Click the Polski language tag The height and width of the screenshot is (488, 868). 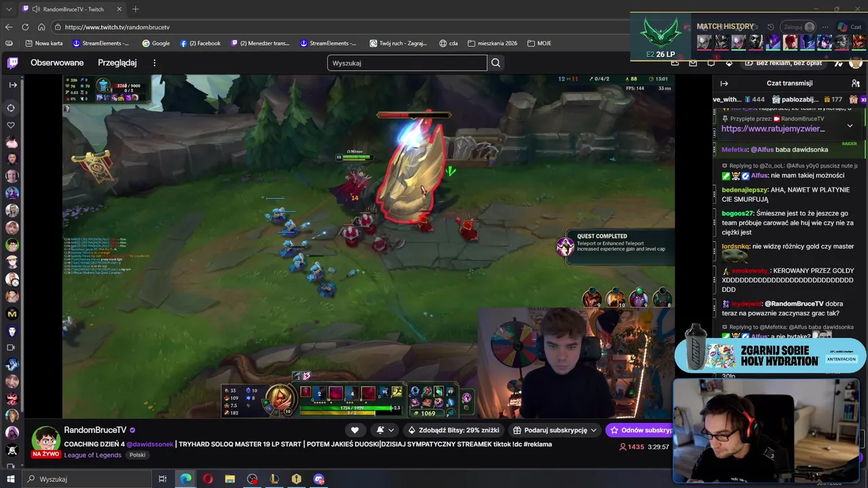pyautogui.click(x=137, y=455)
